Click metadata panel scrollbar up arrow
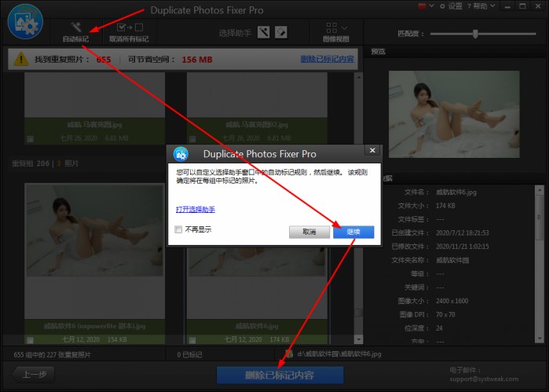The width and height of the screenshot is (549, 392). [540, 190]
